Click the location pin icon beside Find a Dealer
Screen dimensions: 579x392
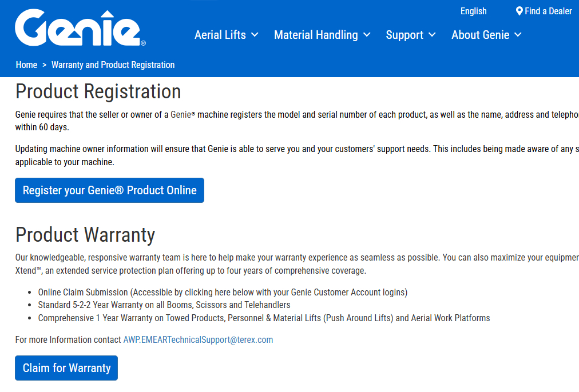[x=519, y=11]
